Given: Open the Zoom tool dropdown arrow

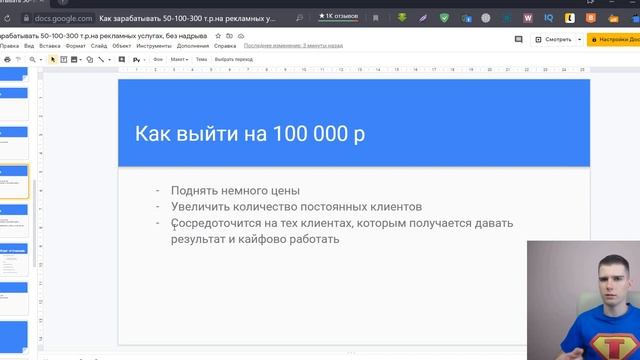Looking at the screenshot, I should pyautogui.click(x=40, y=60).
